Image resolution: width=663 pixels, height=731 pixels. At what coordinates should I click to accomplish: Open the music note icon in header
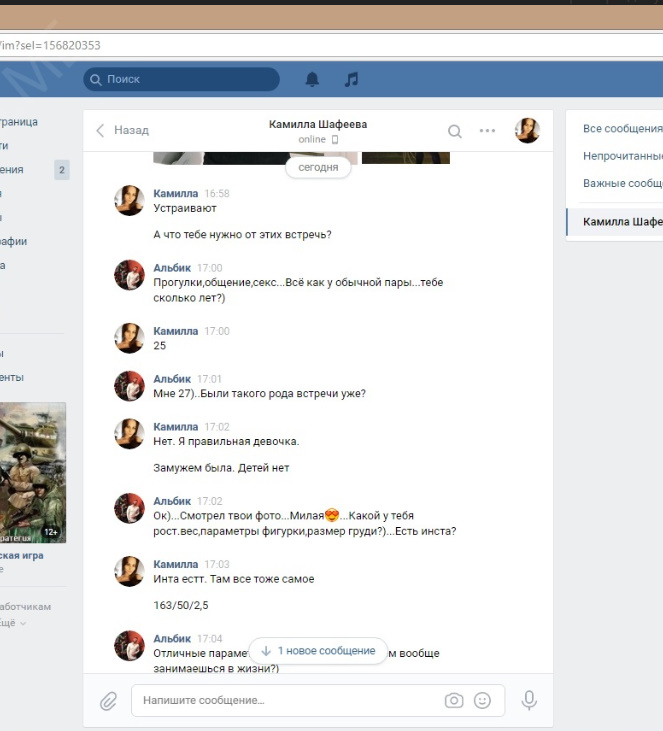point(351,79)
